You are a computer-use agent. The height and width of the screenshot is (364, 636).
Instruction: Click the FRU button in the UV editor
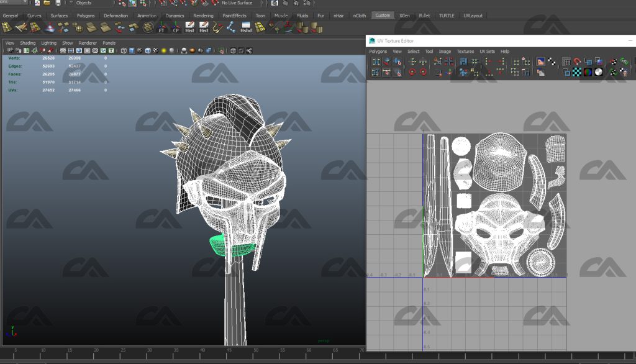624,61
